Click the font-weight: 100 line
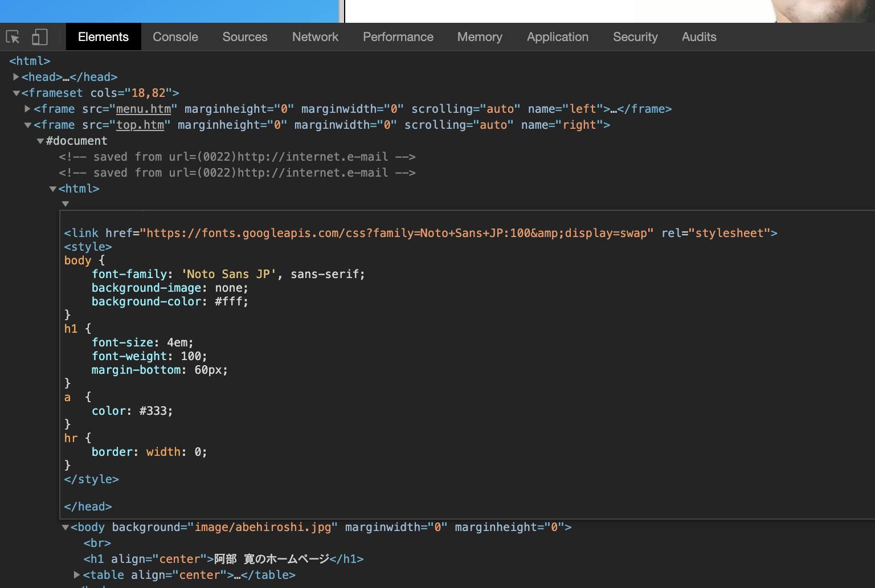875x588 pixels. click(x=149, y=356)
